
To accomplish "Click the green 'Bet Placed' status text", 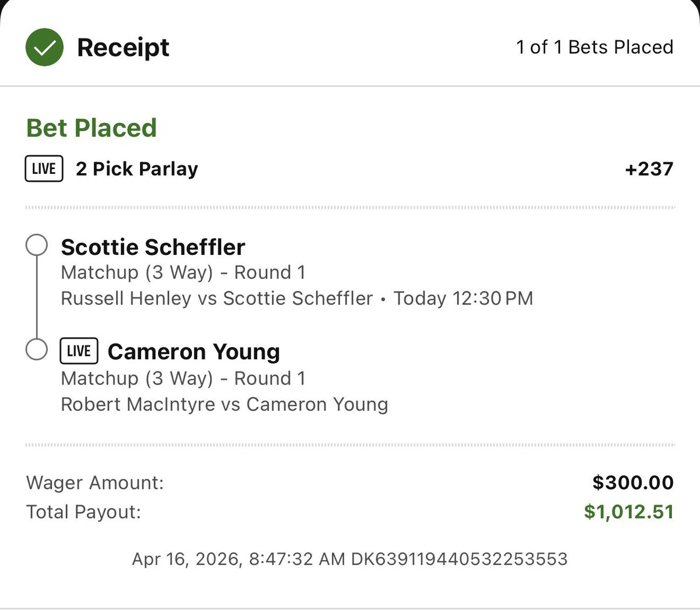I will [x=92, y=128].
